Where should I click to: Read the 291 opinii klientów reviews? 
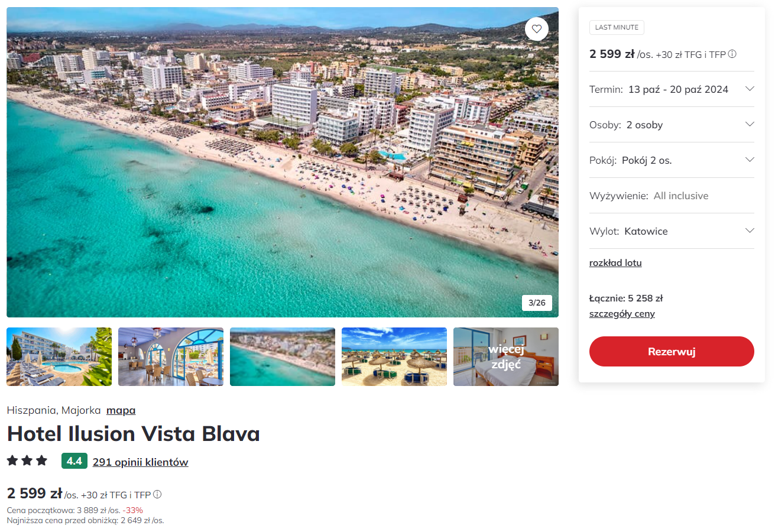click(140, 462)
